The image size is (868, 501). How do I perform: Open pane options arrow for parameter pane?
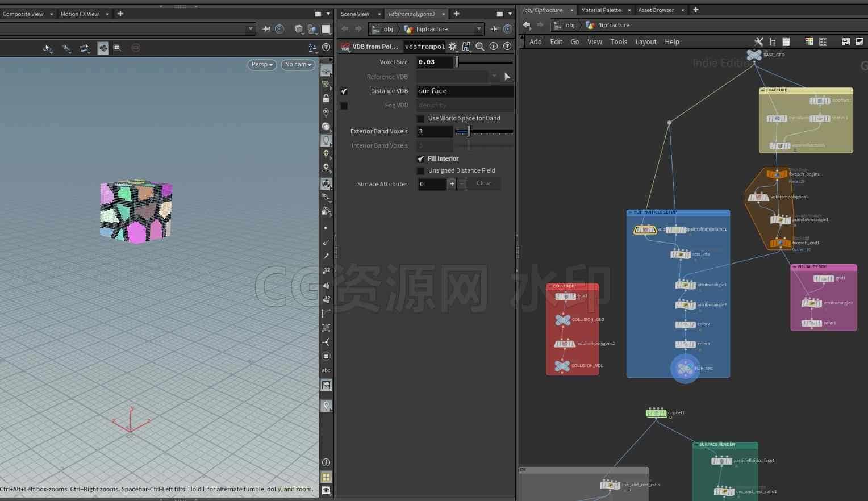pyautogui.click(x=510, y=14)
